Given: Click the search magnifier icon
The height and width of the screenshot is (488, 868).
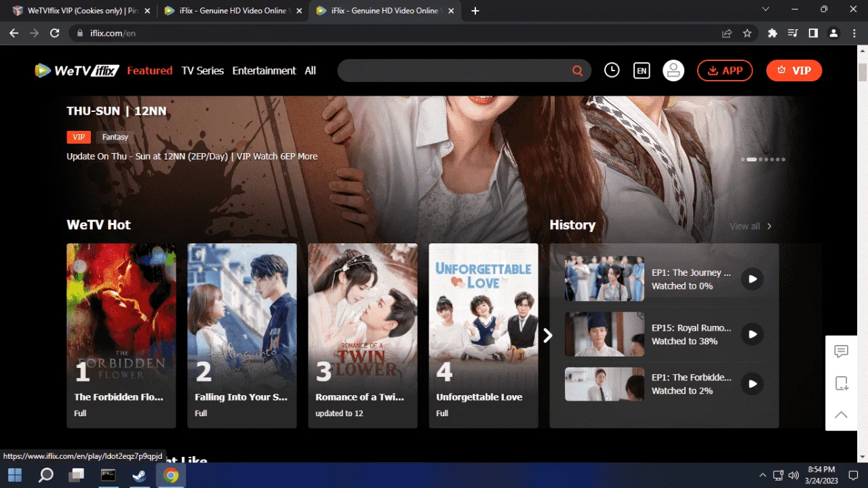Looking at the screenshot, I should tap(577, 70).
